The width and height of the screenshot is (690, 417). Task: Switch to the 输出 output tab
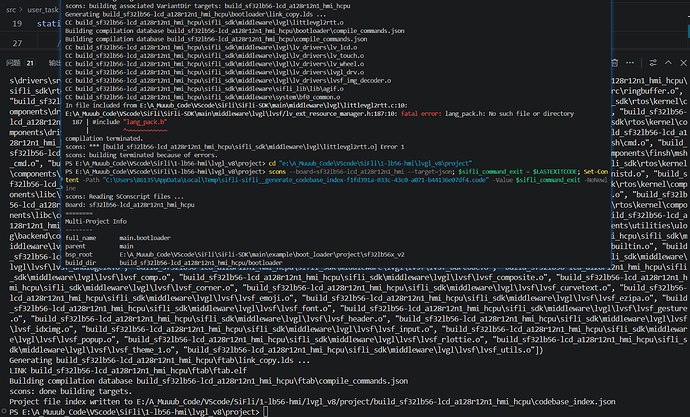55,63
